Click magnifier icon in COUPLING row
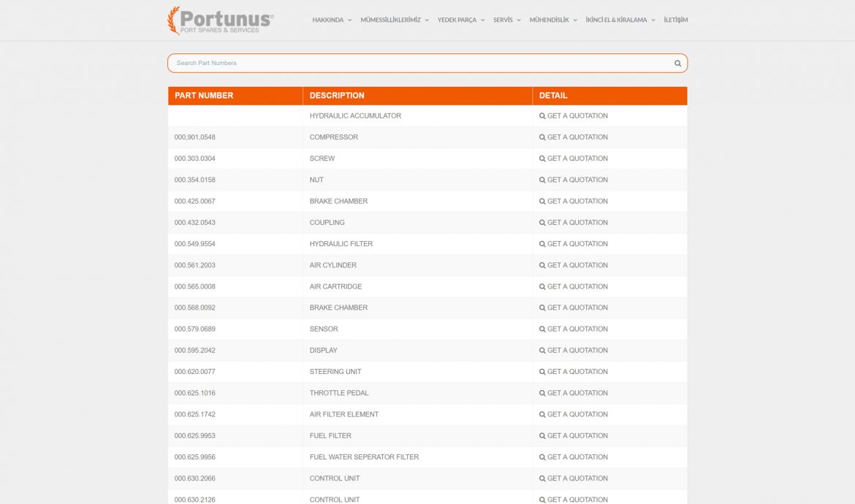855x504 pixels. [542, 223]
